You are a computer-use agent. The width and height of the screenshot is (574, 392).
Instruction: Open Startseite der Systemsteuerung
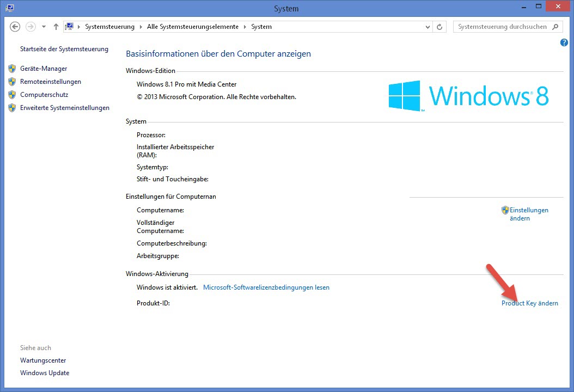click(x=64, y=49)
